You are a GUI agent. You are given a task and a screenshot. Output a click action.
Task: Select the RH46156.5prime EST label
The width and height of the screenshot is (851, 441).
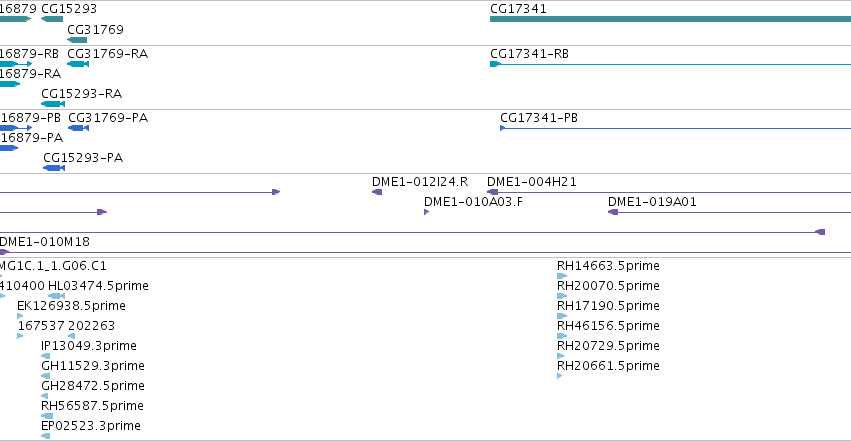coord(608,325)
